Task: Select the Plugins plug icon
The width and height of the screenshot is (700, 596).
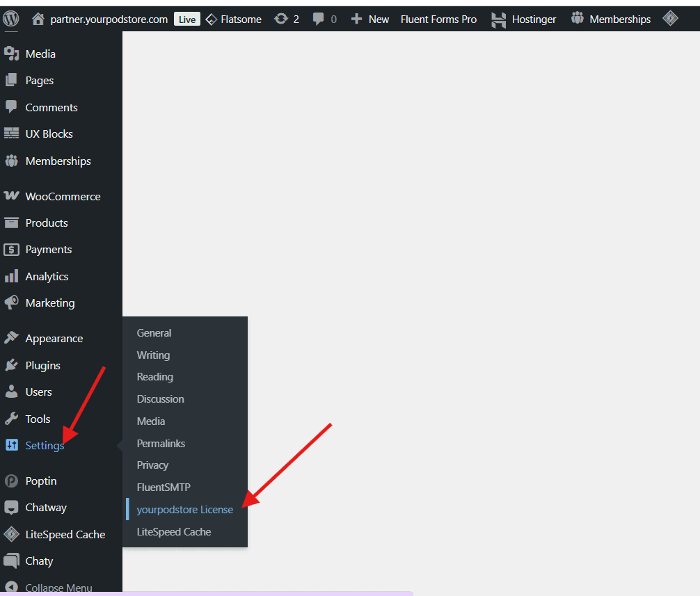Action: [11, 365]
